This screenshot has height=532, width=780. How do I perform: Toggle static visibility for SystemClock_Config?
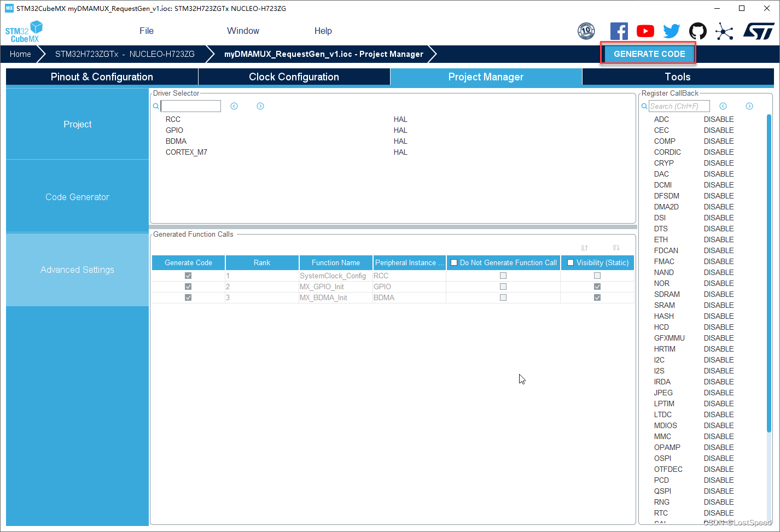click(x=597, y=276)
